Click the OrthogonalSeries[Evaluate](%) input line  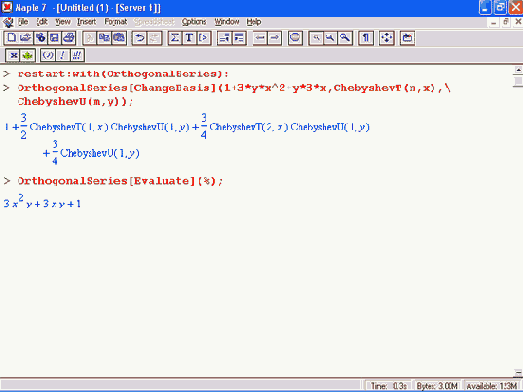120,181
